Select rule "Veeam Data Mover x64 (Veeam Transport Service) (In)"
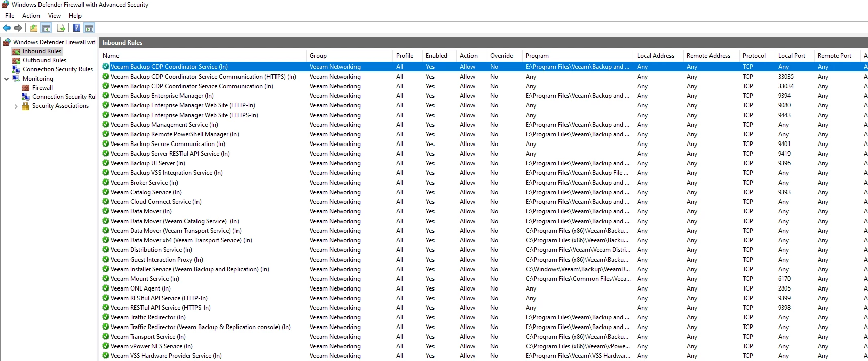 [181, 240]
